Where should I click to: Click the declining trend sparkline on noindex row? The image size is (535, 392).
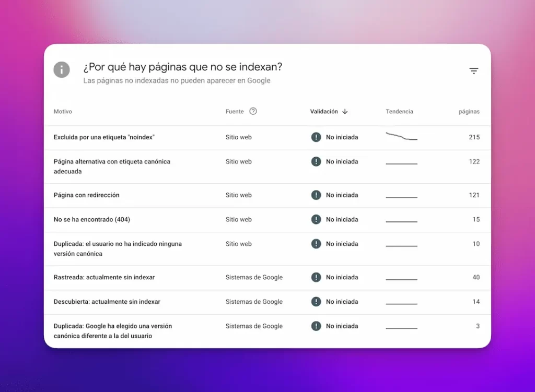click(401, 136)
